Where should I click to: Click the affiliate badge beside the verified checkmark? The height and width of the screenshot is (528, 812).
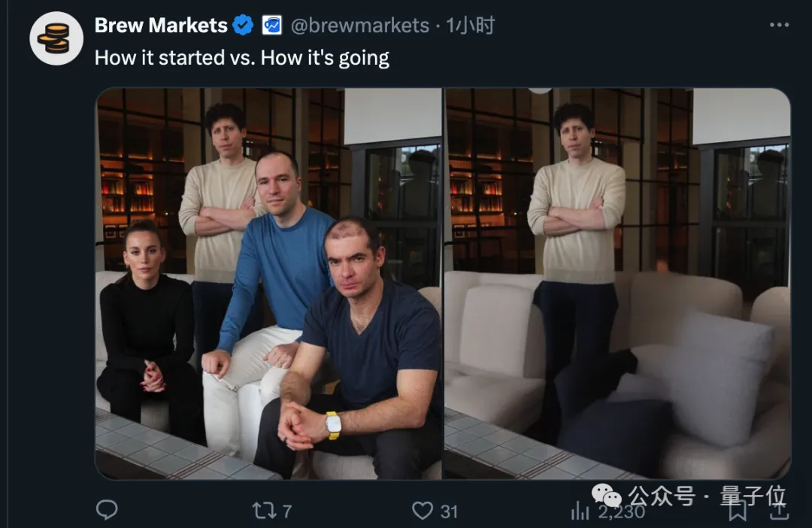tap(271, 26)
